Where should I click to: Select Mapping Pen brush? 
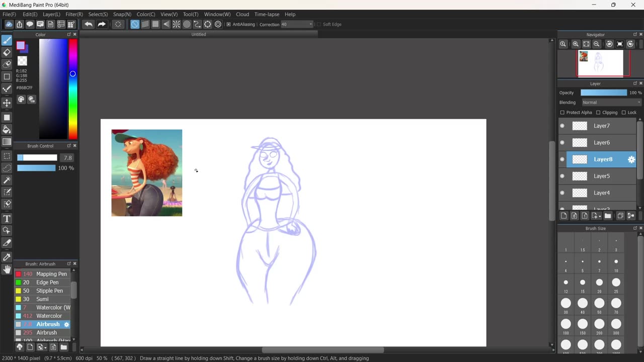42,274
